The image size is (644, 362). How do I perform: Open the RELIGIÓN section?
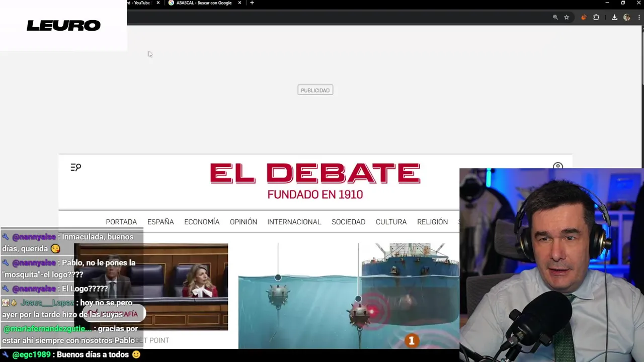pos(432,222)
